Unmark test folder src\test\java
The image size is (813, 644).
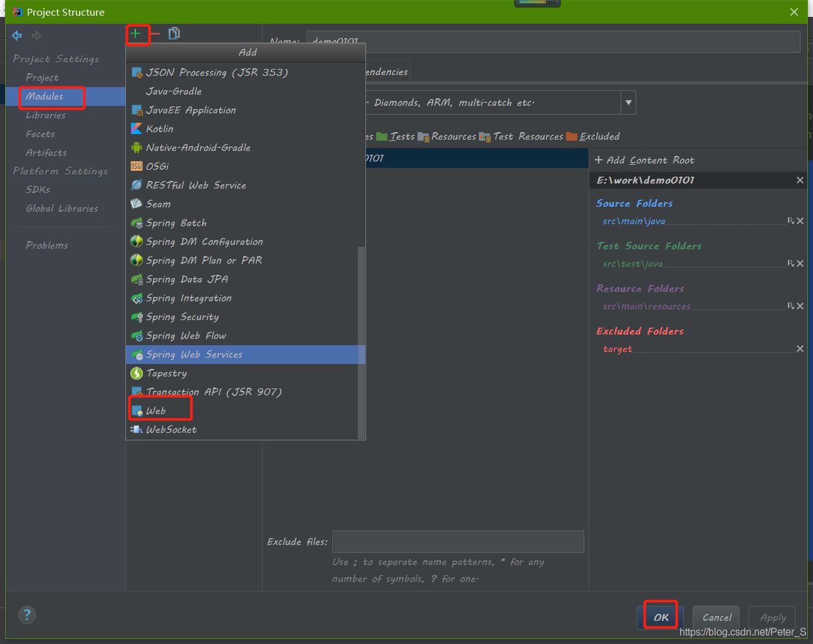(x=800, y=264)
